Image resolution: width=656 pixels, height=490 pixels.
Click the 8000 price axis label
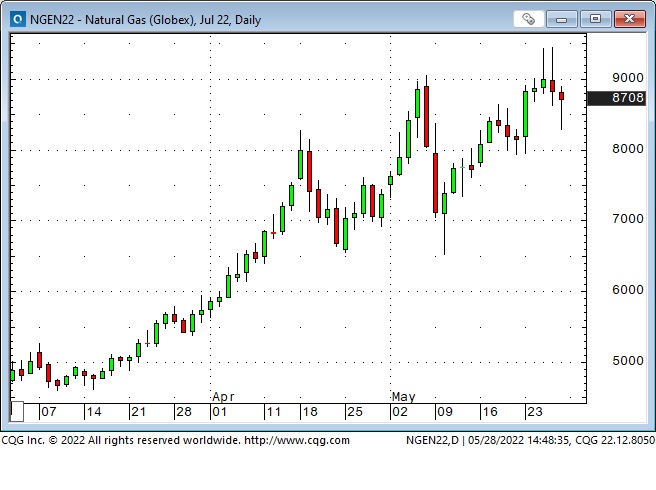point(628,149)
